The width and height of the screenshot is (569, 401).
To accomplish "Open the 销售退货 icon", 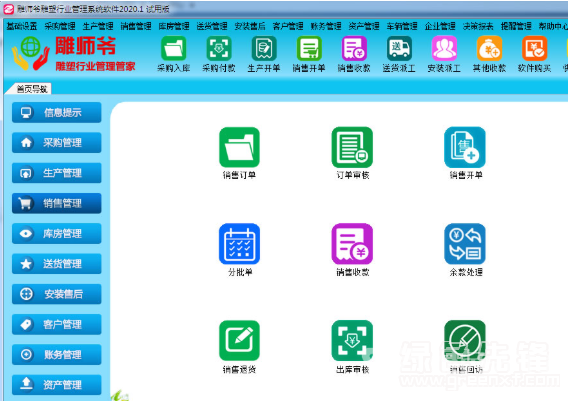I will click(x=239, y=340).
